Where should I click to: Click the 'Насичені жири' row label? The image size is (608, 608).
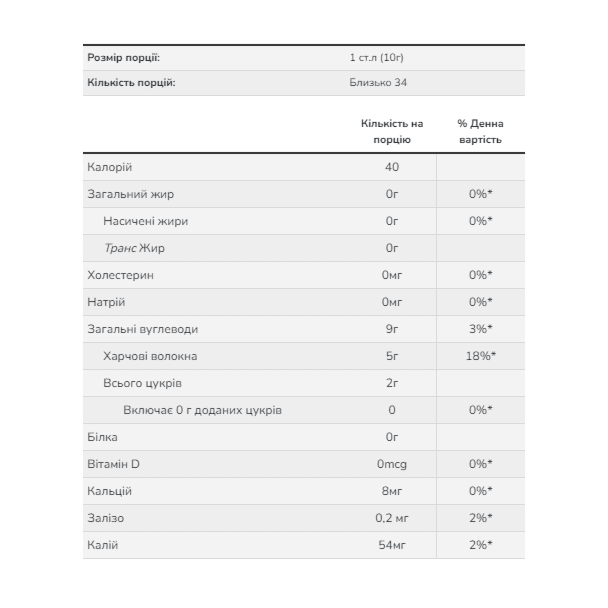(x=145, y=221)
